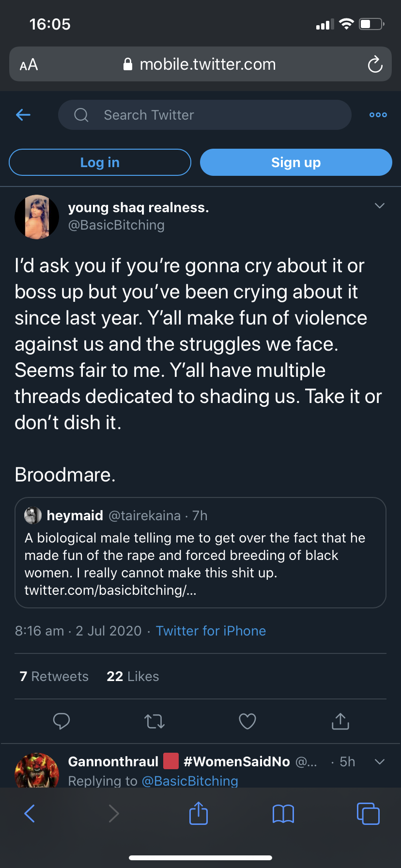Reload the page in Safari
This screenshot has height=868, width=401.
click(x=375, y=64)
